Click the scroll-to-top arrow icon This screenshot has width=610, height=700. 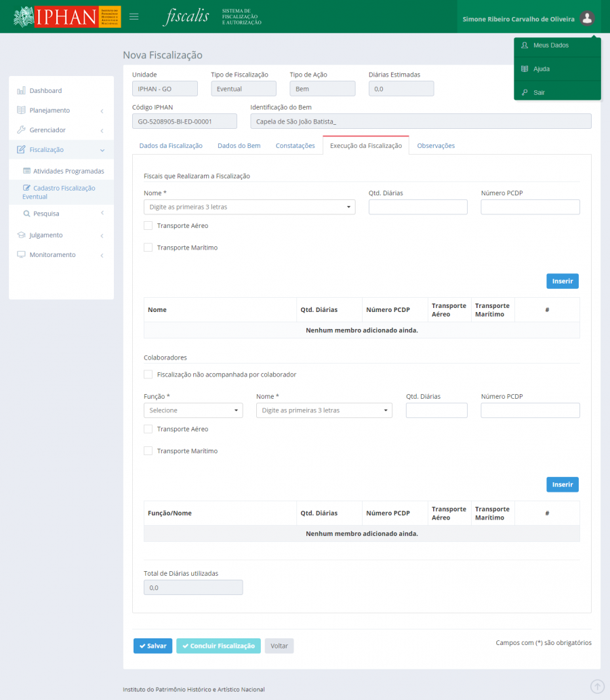[x=597, y=686]
